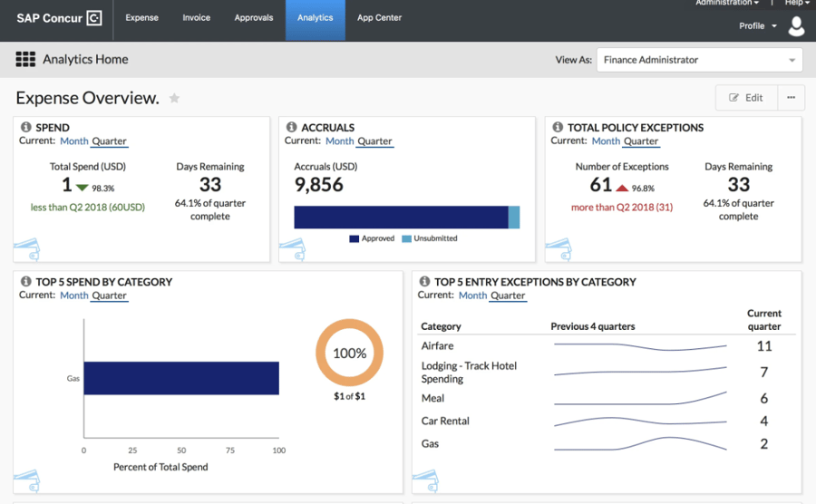Screen dimensions: 816x504
Task: Click the 'less than Q2 2018 (60USD)' text
Action: click(87, 207)
